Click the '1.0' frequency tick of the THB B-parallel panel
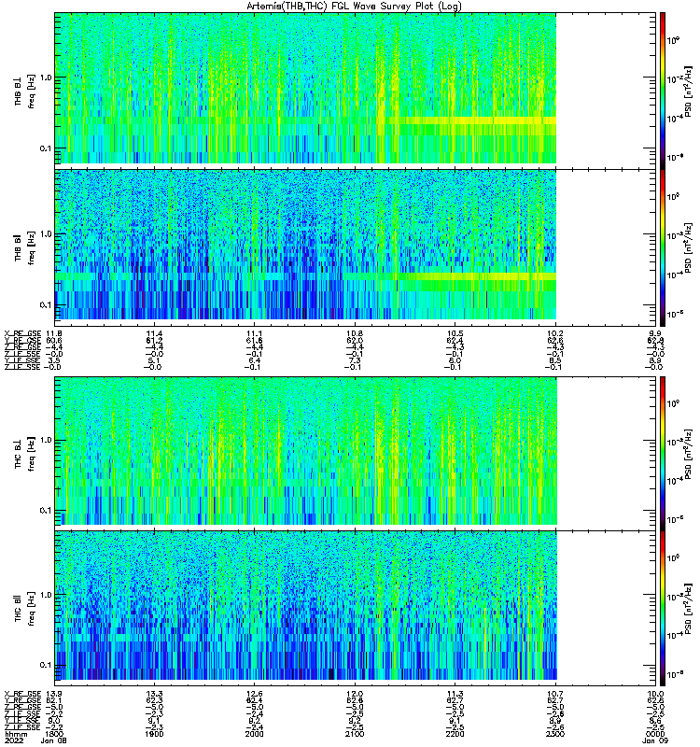The image size is (700, 747). coord(46,234)
